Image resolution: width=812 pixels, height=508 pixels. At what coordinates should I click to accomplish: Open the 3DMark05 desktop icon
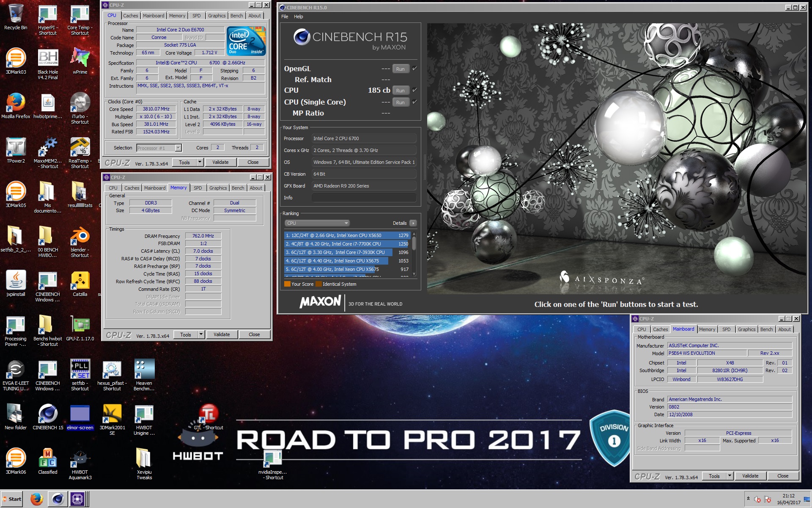coord(16,191)
